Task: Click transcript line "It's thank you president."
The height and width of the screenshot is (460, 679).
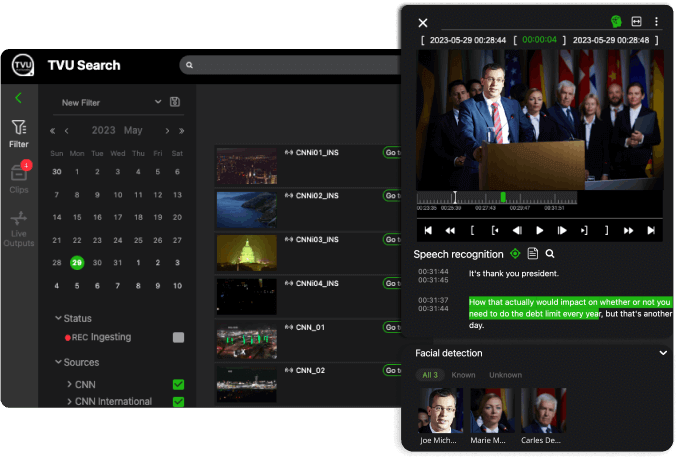Action: (x=514, y=274)
